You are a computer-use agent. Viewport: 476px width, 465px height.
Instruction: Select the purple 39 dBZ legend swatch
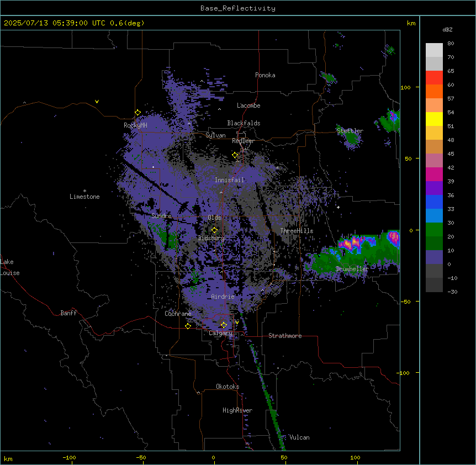(434, 188)
